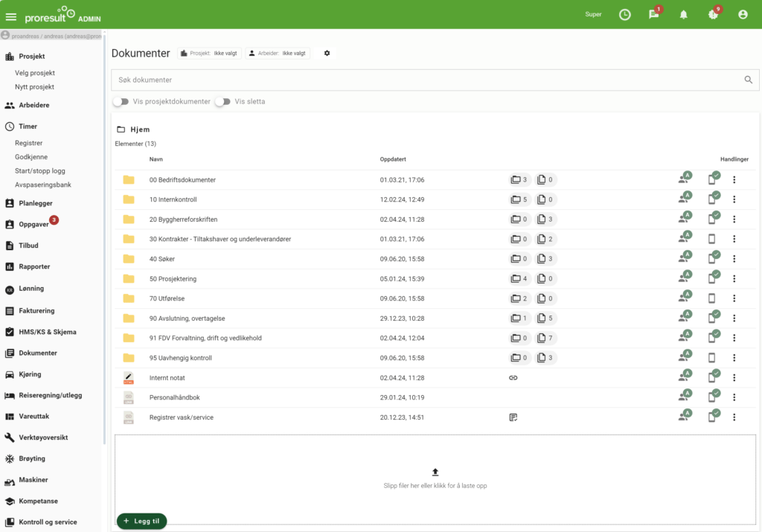Open Lønning in sidebar

31,288
